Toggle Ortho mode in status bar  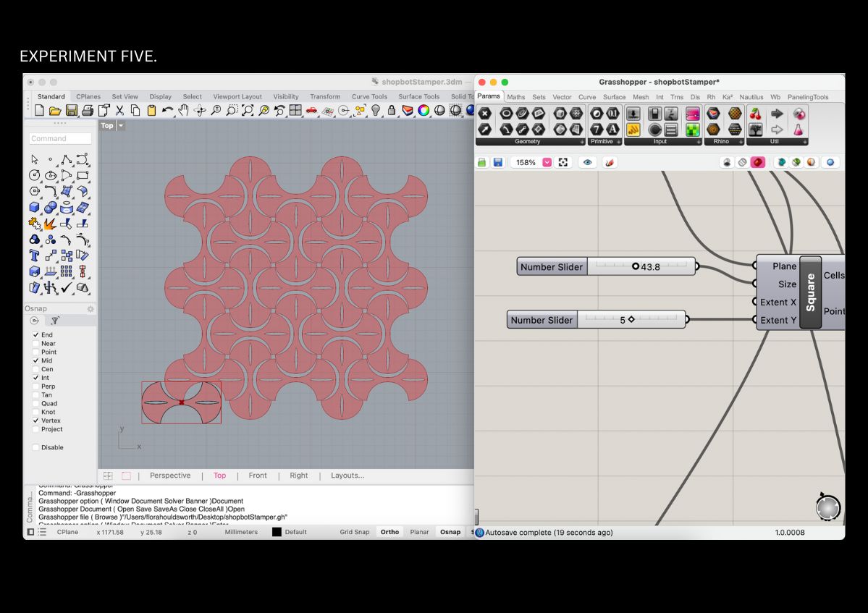coord(389,532)
